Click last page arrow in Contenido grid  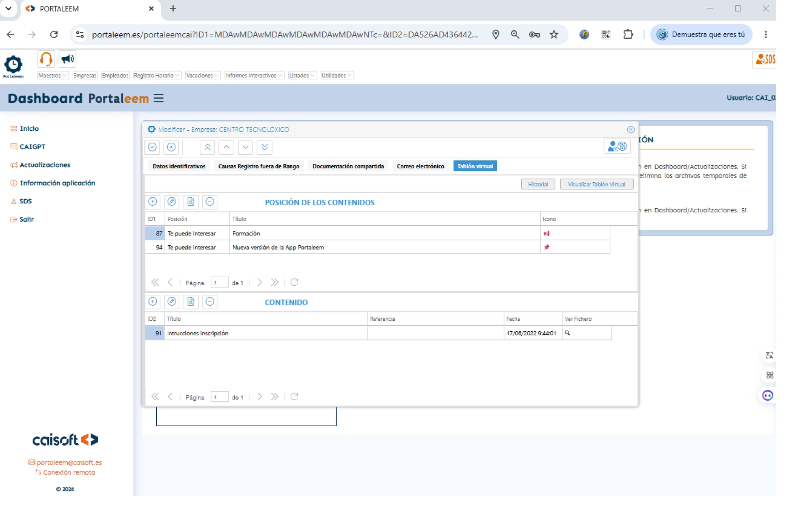[x=275, y=397]
